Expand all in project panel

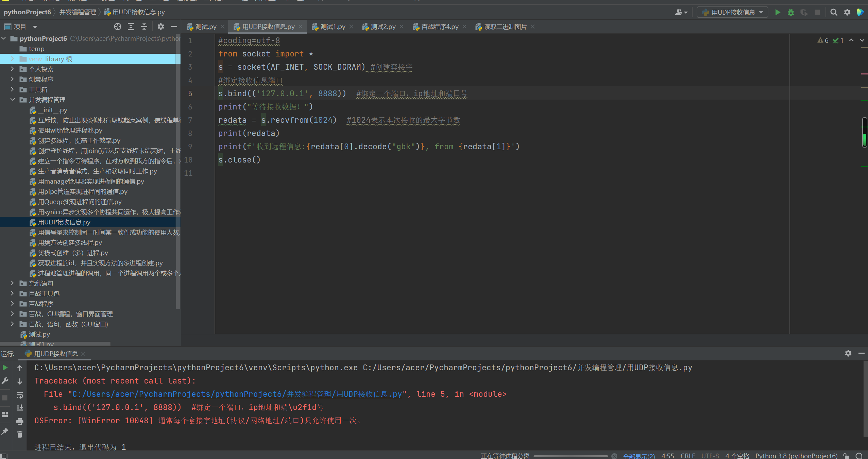click(131, 27)
